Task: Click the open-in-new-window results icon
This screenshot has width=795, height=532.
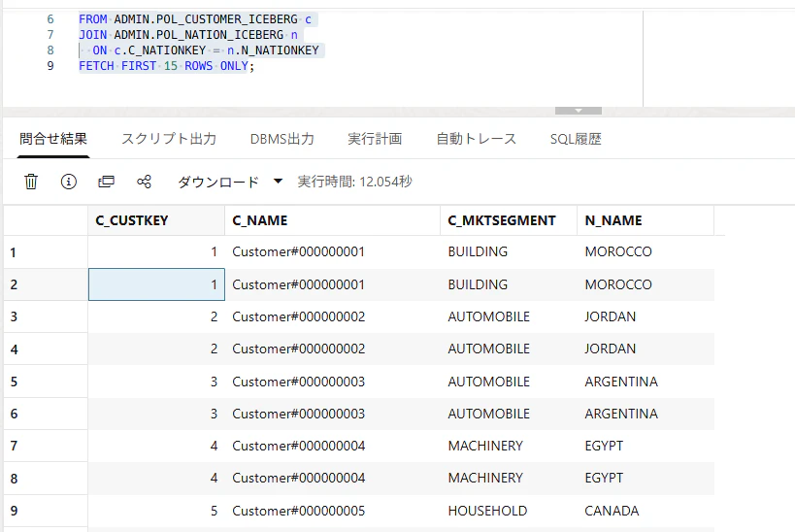Action: [x=106, y=181]
